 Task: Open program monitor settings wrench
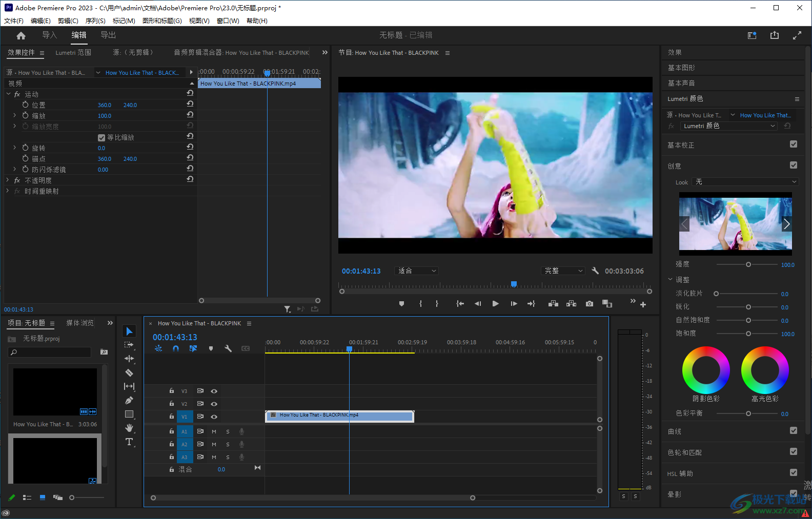tap(595, 271)
